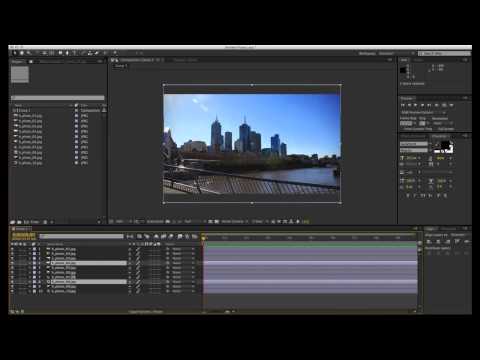Select the Rectangle shape tool
The width and height of the screenshot is (480, 360).
(60, 53)
